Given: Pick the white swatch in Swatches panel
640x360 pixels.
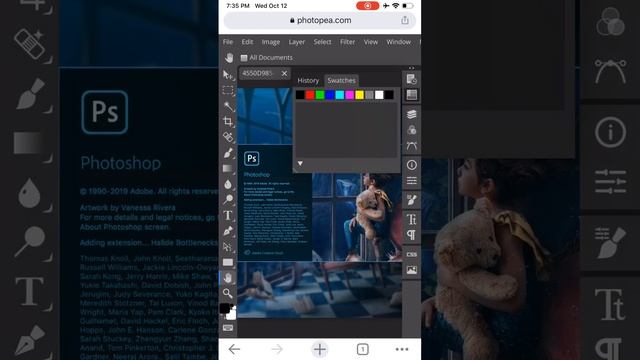Looking at the screenshot, I should pyautogui.click(x=379, y=95).
